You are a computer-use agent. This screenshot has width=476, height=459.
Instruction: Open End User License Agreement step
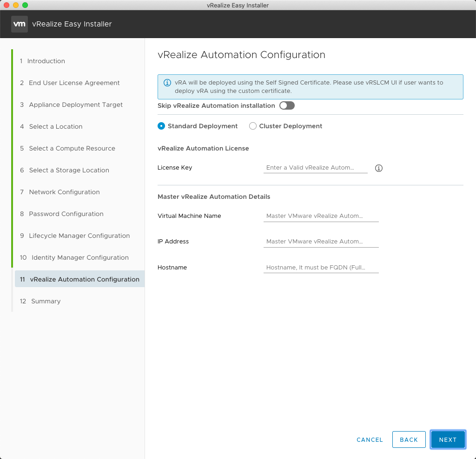tap(74, 83)
